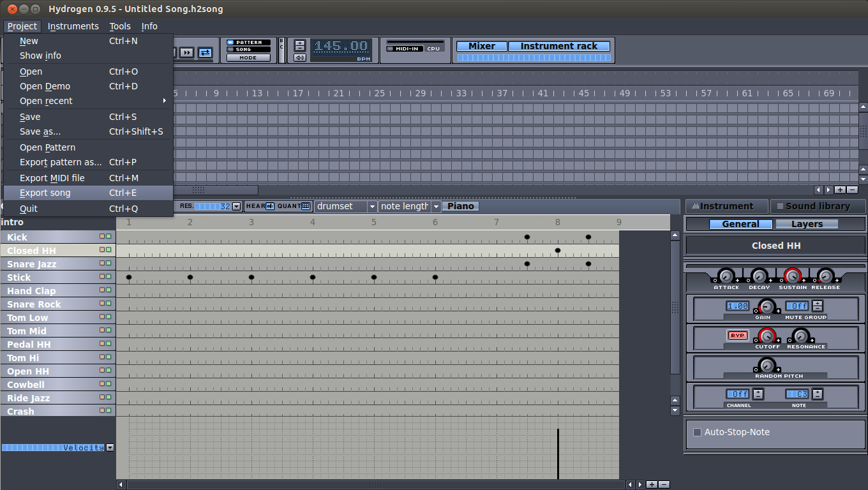Switch to the Instrument tab
Screen dimensions: 868x490
[726, 206]
